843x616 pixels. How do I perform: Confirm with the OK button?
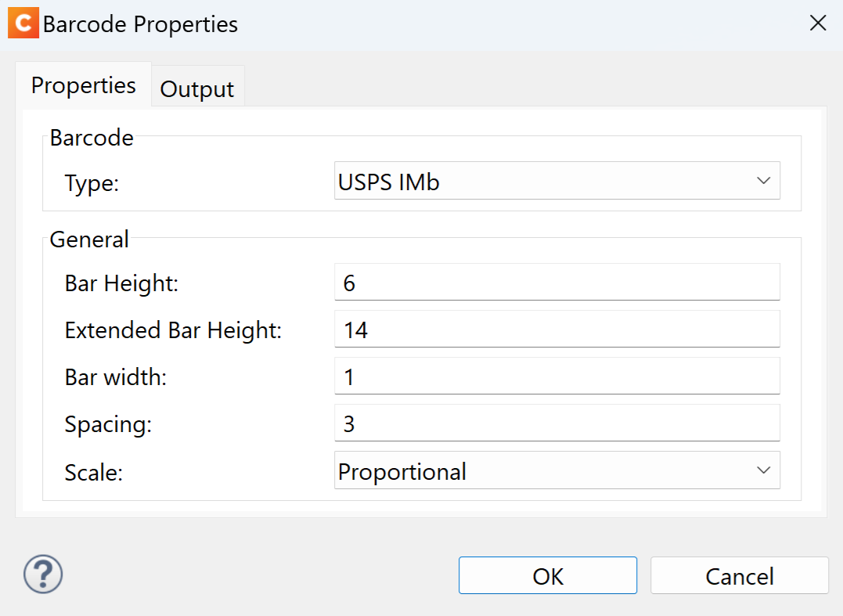point(548,575)
